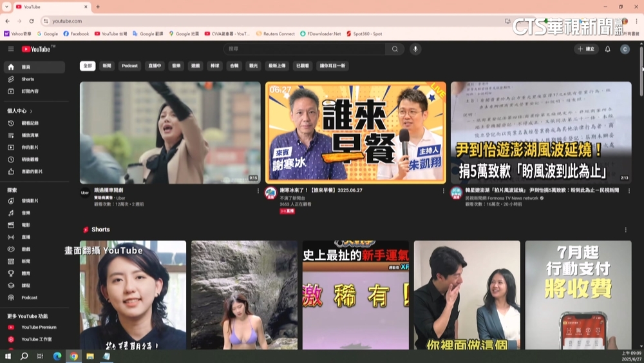
Task: Open 播放清單 playlists in sidebar
Action: click(x=35, y=135)
